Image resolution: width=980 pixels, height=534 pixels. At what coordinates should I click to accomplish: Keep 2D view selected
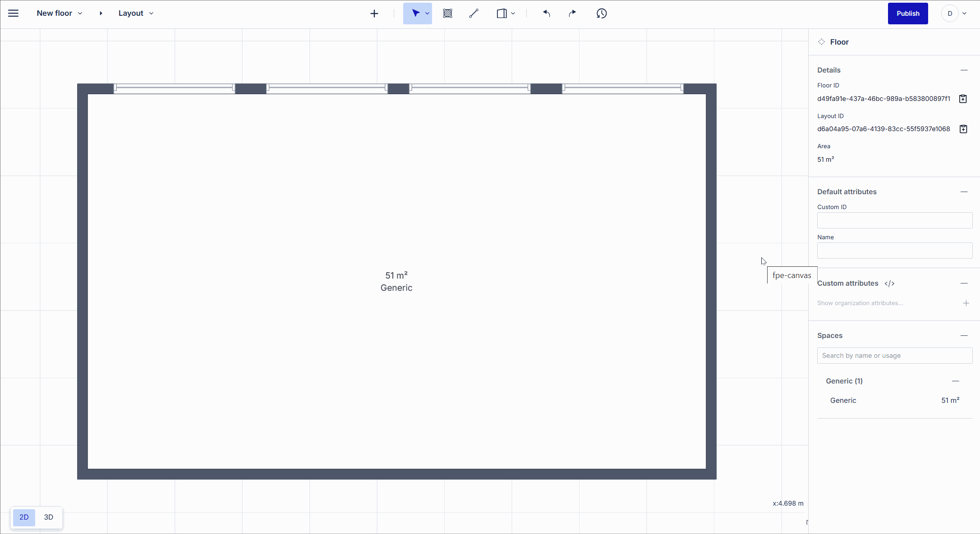[24, 517]
